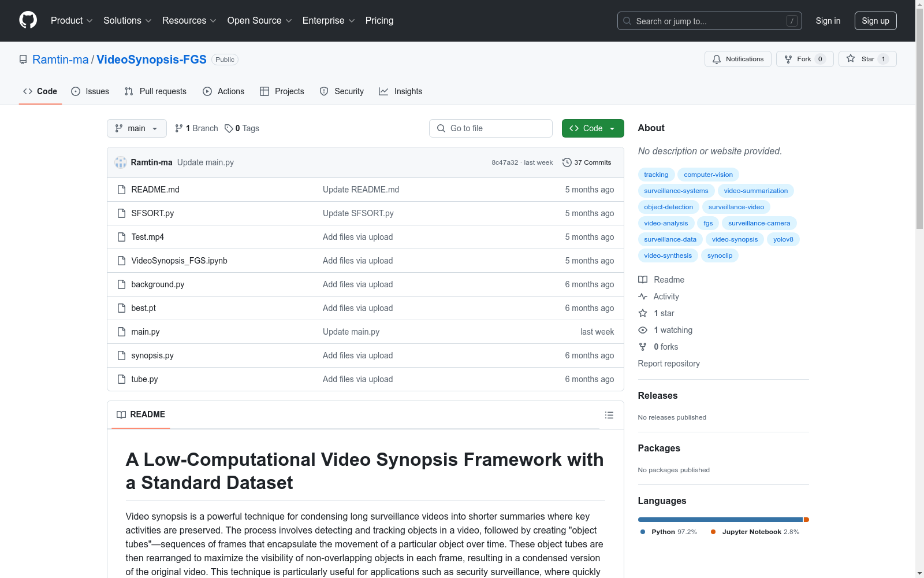Screen dimensions: 924x578
Task: Switch to the Pull requests tab
Action: (155, 91)
